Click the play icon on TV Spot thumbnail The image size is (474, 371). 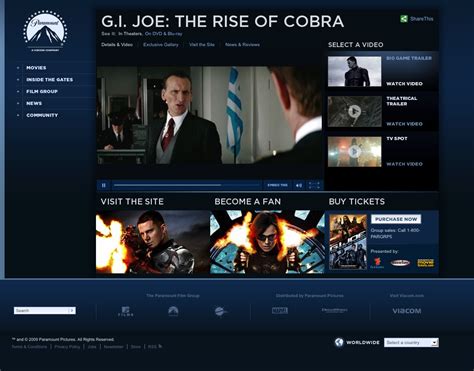354,152
